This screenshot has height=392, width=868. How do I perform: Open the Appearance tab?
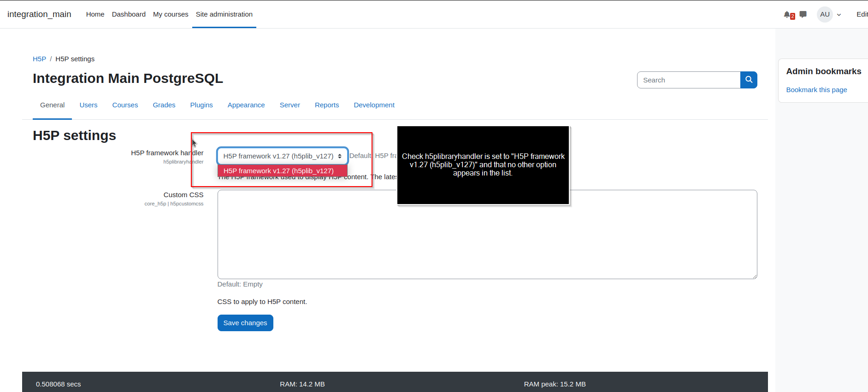point(246,105)
